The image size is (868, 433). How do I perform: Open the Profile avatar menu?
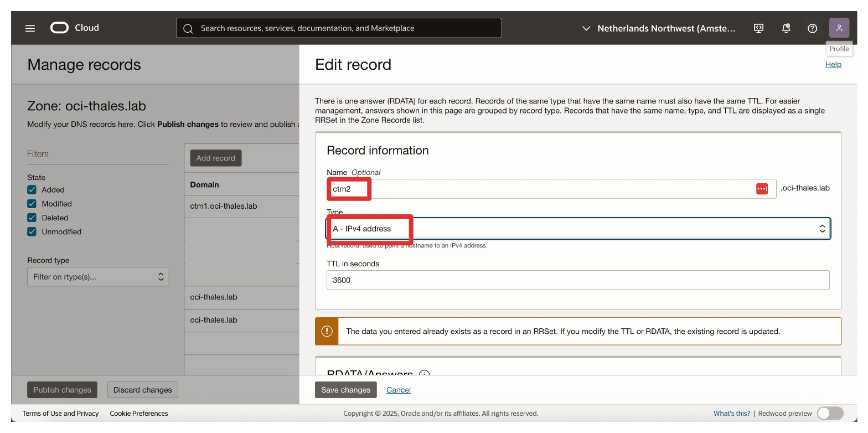[839, 28]
